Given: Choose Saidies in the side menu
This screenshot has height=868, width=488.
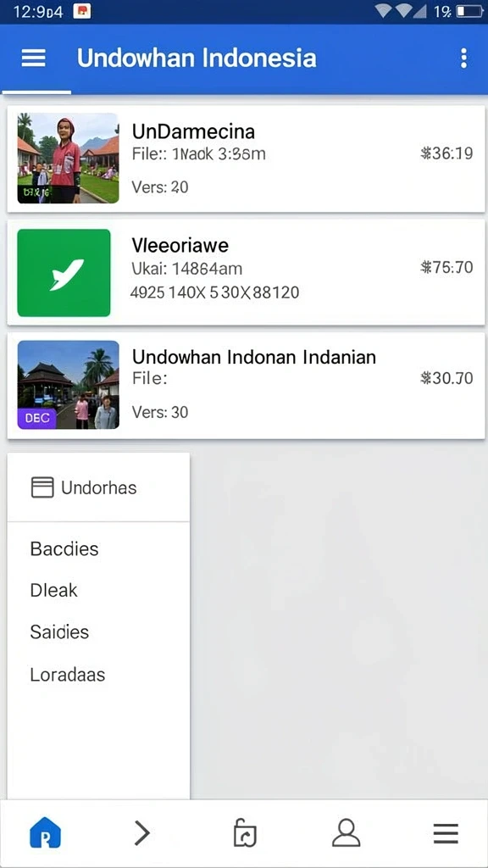Looking at the screenshot, I should [59, 632].
